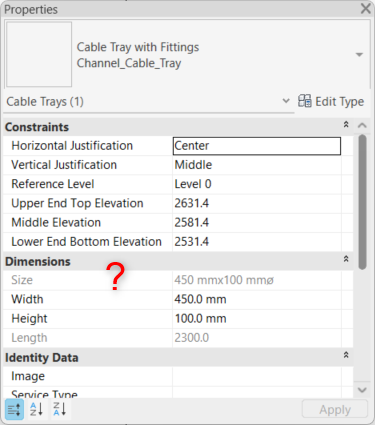Select the Horizontal Justification label

click(x=72, y=146)
